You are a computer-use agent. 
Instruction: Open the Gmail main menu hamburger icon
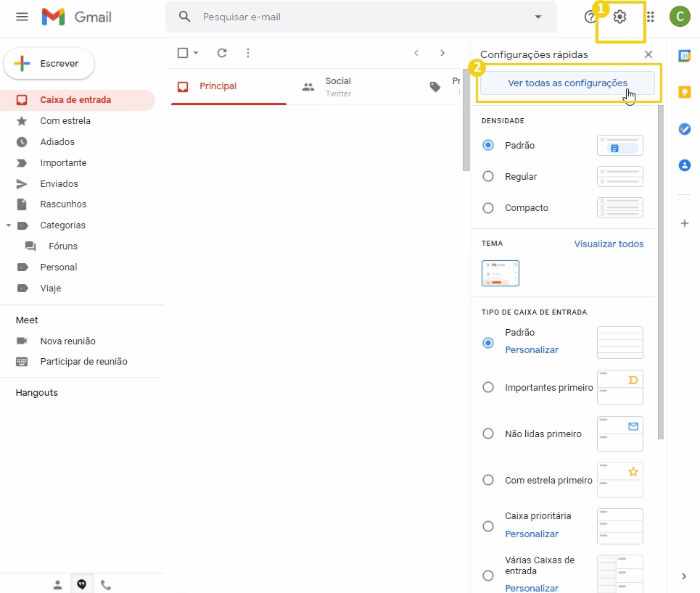(x=22, y=17)
